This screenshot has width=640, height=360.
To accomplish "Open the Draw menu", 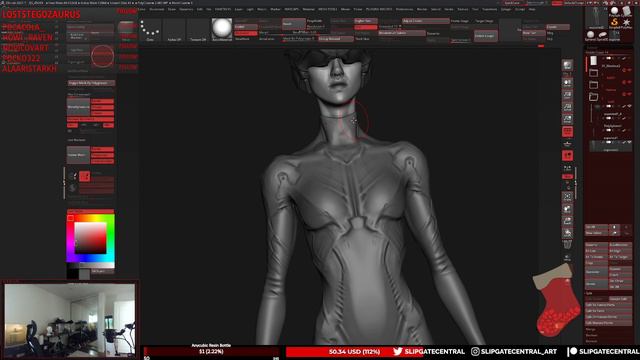I will coord(172,9).
